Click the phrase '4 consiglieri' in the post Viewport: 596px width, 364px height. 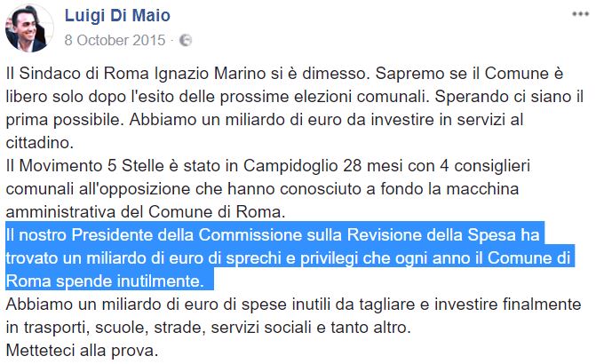[x=485, y=166]
